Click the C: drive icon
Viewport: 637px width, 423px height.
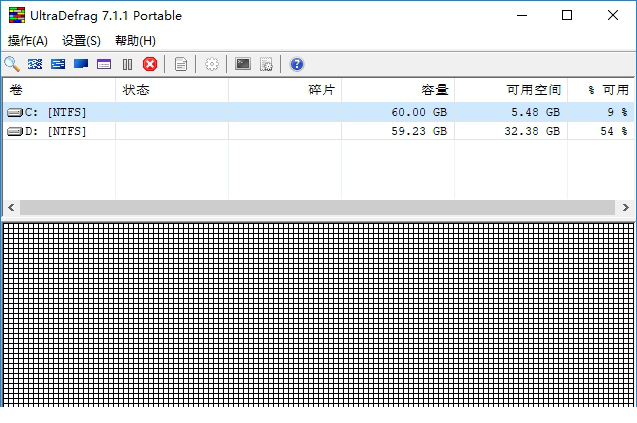coord(15,113)
